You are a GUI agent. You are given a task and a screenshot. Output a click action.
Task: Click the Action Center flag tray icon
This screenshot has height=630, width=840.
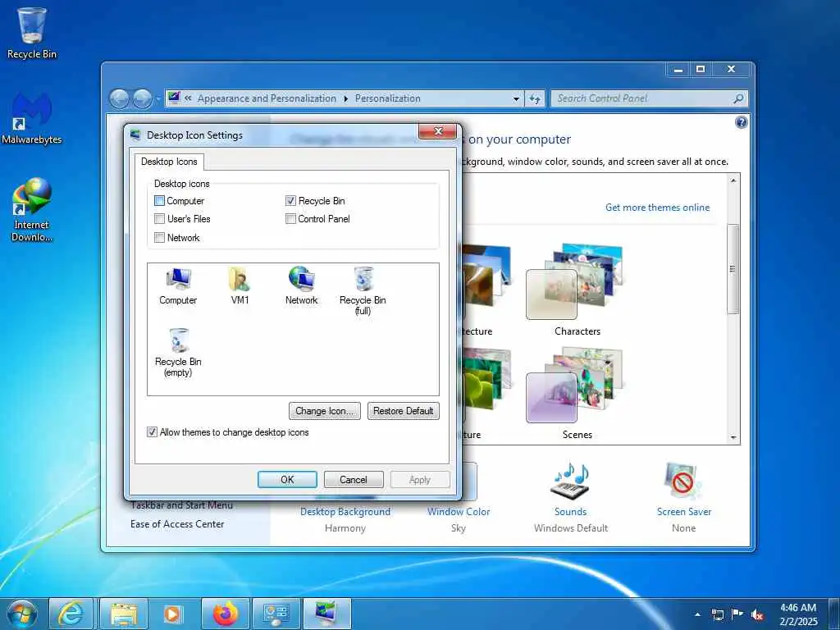tap(737, 614)
